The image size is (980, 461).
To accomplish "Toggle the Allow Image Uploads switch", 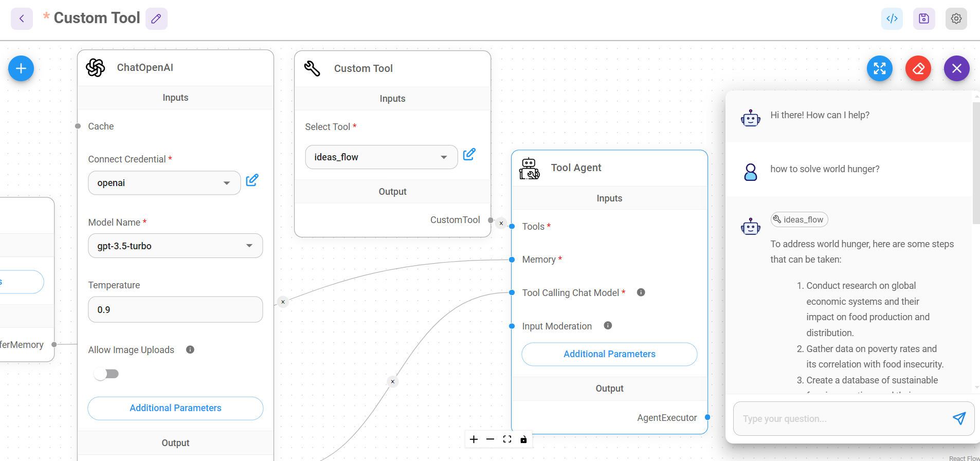I will coord(106,374).
